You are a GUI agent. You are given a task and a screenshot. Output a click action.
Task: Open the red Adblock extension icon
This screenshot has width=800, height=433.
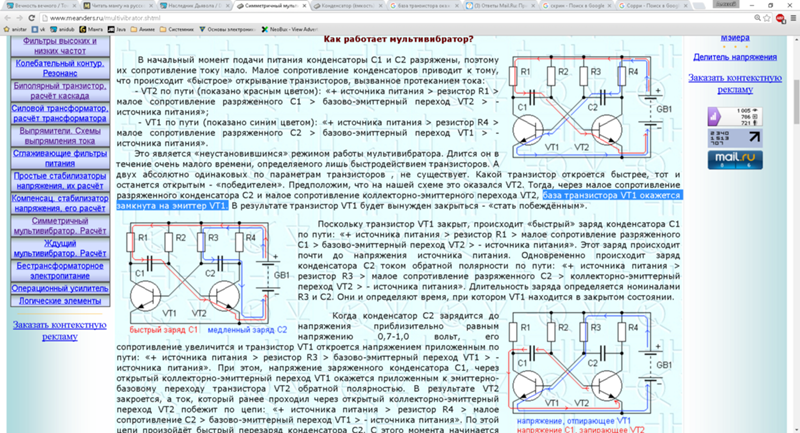click(x=781, y=18)
